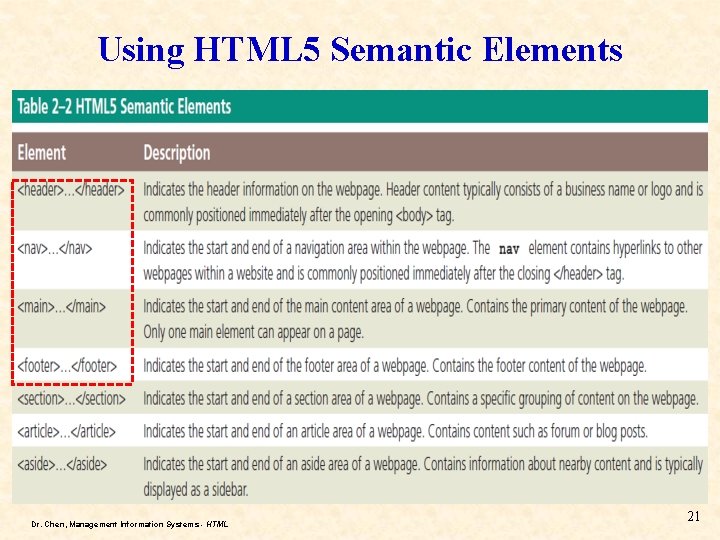Select the <aside>...</aside> element cell

[x=62, y=464]
